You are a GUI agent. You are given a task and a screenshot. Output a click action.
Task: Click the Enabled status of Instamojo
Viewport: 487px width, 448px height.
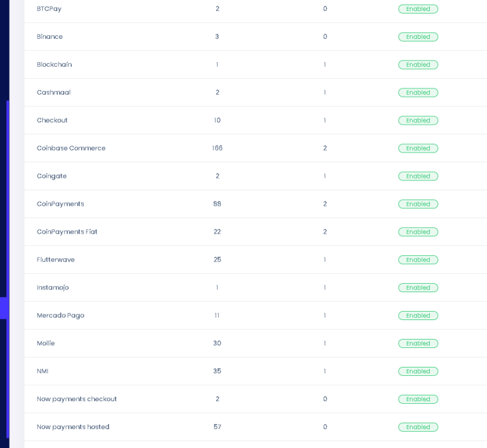tap(418, 288)
